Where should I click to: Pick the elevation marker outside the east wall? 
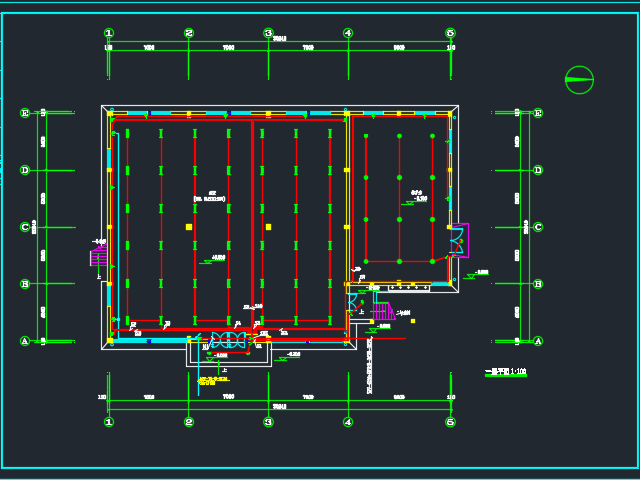477,274
